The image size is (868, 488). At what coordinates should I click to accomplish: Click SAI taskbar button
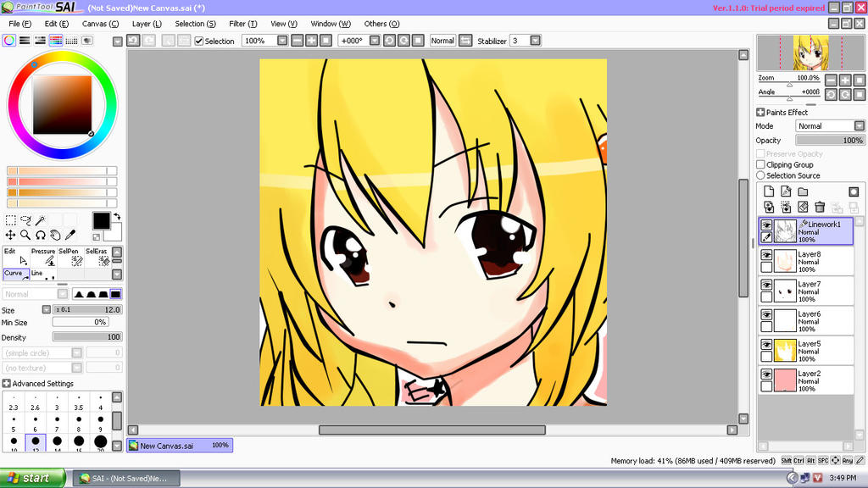point(127,478)
